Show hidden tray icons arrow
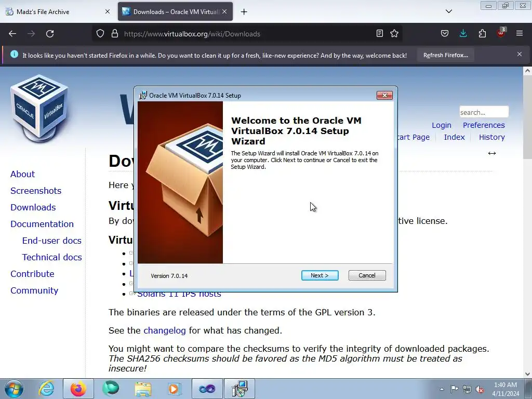The image size is (532, 399). (442, 389)
